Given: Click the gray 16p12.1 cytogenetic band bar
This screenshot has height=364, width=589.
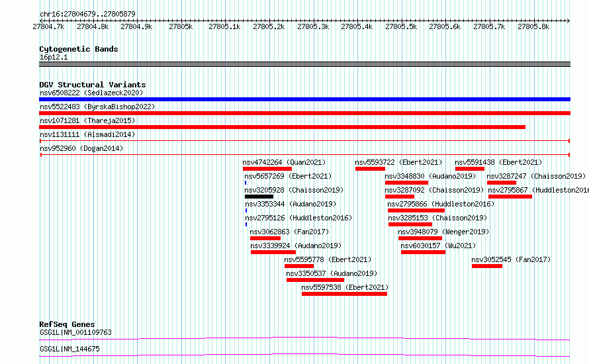Looking at the screenshot, I should click(x=304, y=64).
